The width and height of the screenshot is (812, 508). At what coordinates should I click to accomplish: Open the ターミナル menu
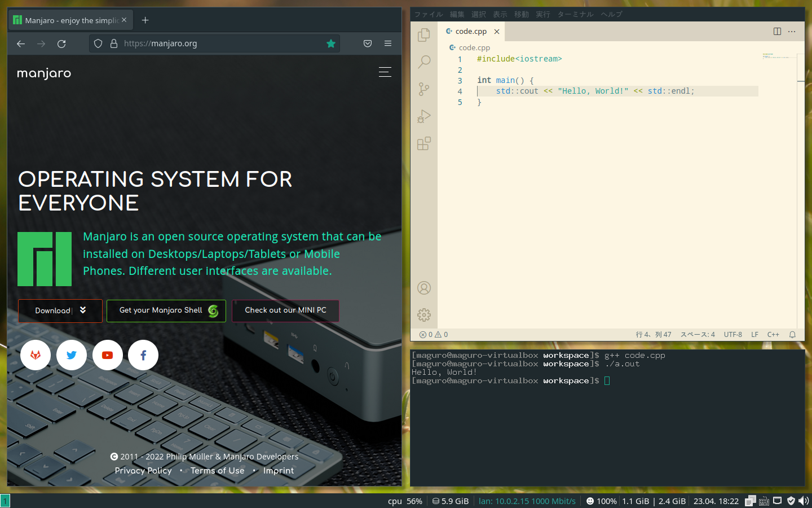pos(575,15)
